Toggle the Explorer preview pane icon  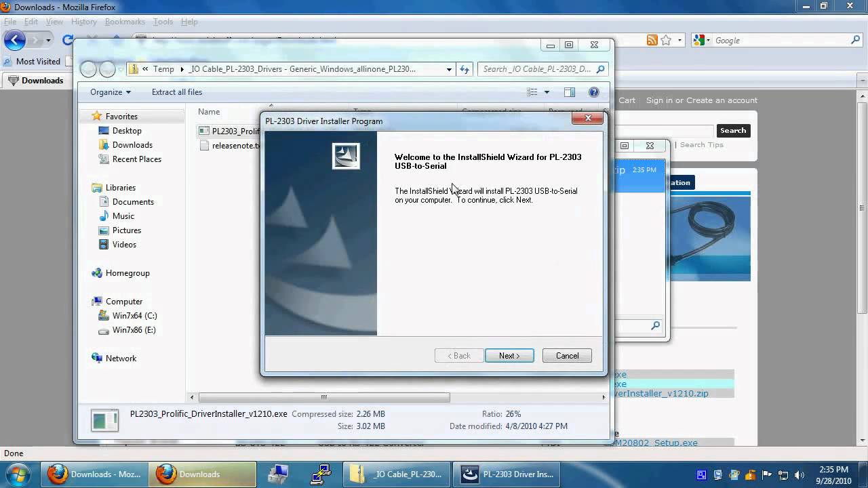[x=570, y=92]
